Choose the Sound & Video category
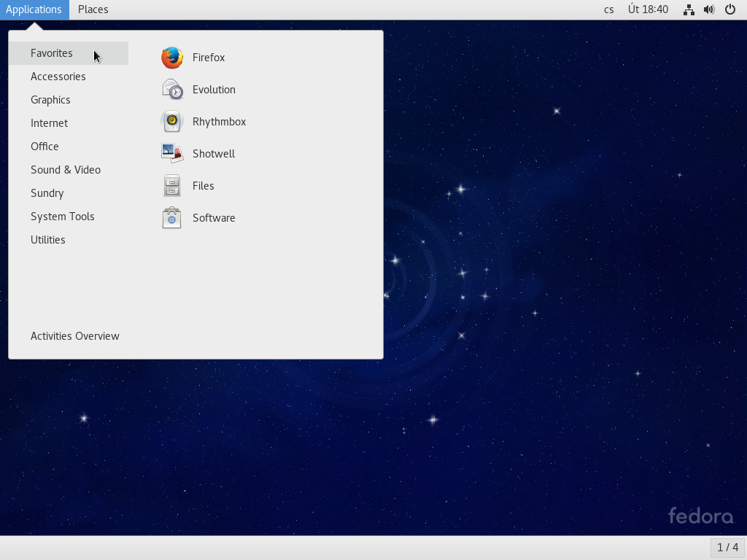Screen dimensions: 747x560 tap(66, 170)
